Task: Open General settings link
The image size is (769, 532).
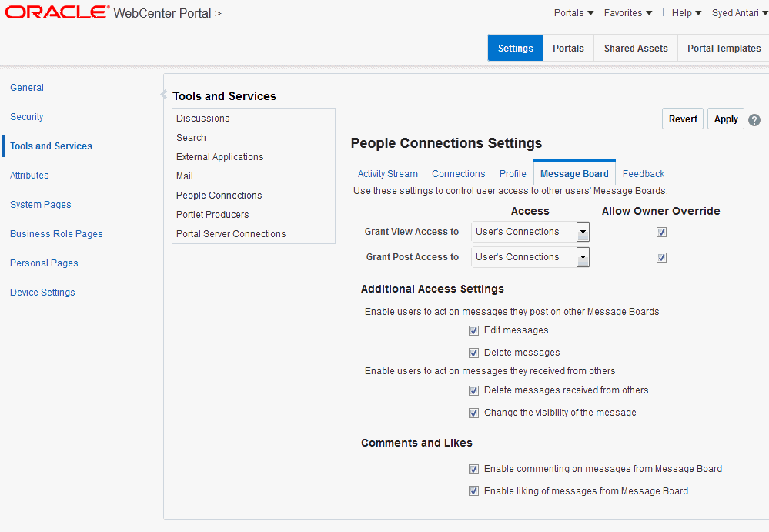Action: tap(27, 87)
